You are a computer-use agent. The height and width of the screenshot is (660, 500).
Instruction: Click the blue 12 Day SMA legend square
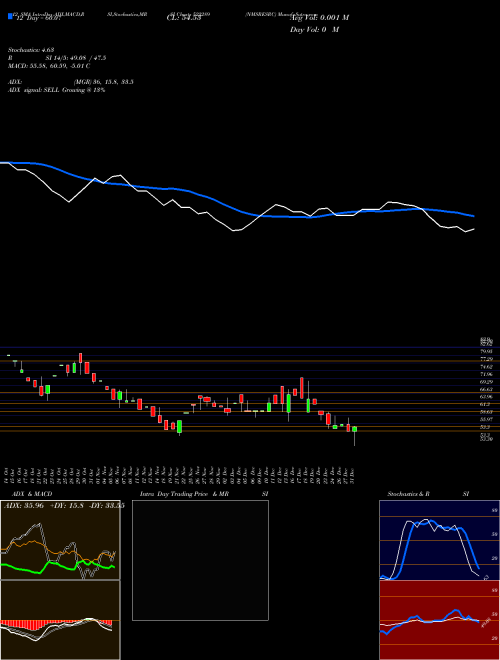pos(10,16)
